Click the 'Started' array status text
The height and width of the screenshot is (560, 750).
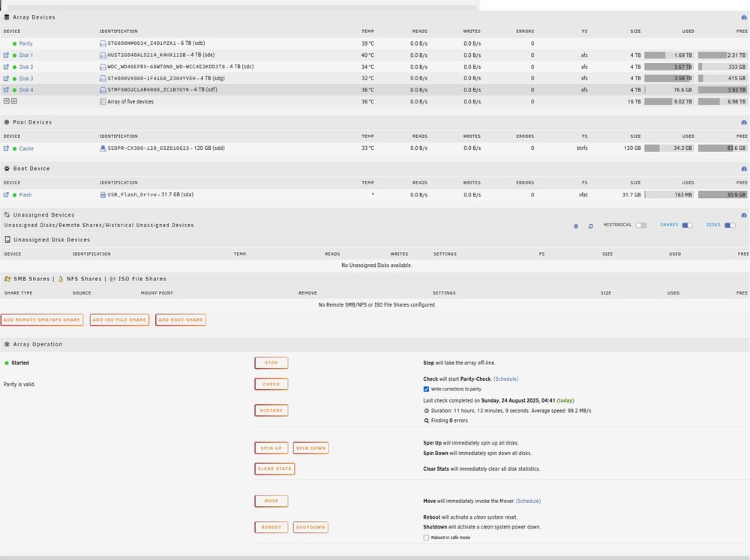[x=20, y=363]
